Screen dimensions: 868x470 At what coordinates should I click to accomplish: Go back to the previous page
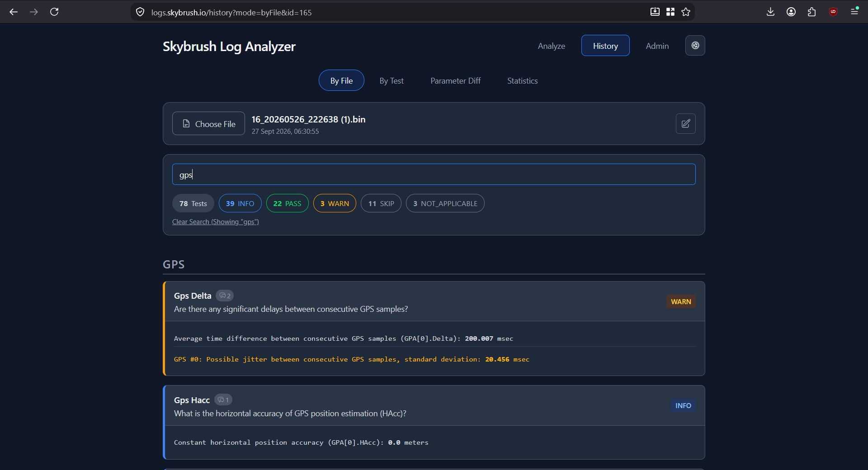click(14, 12)
